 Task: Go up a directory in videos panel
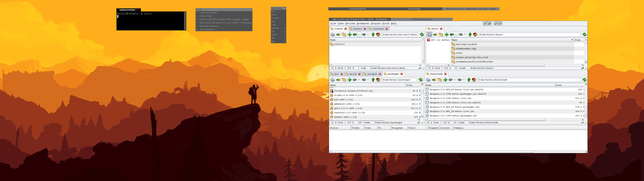tap(373, 35)
